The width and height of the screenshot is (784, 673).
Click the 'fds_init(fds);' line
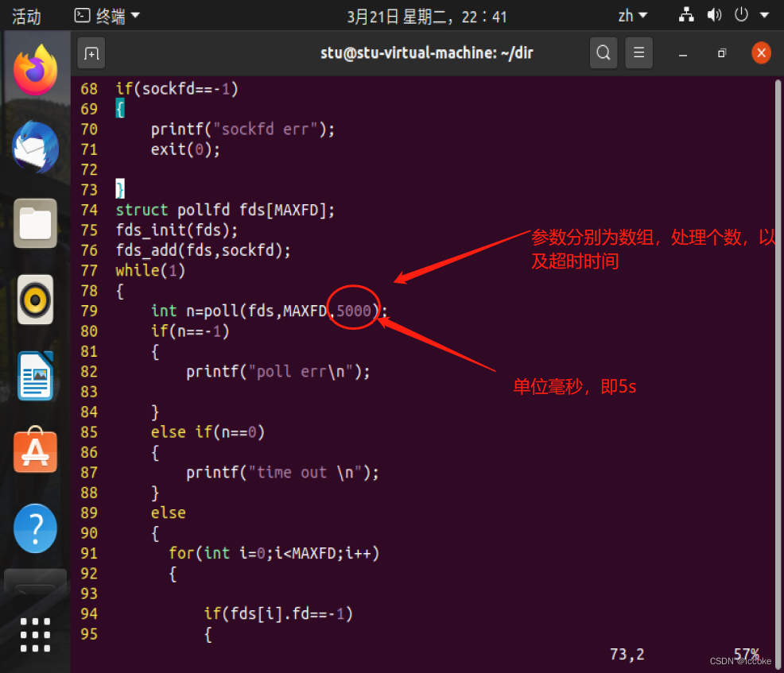click(177, 230)
